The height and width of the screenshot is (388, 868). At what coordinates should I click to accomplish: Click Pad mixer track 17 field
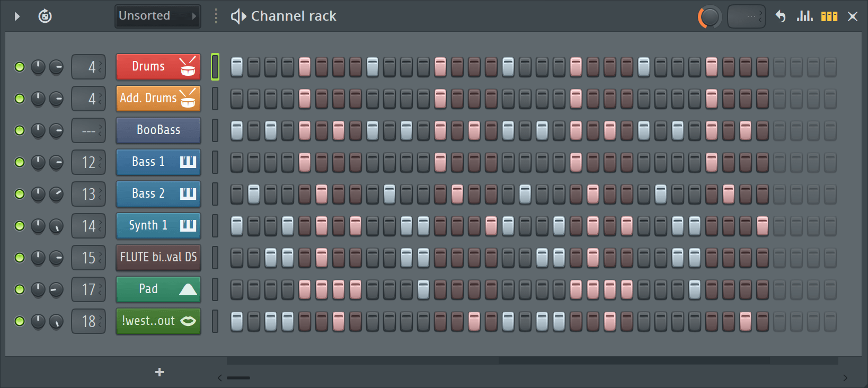pyautogui.click(x=88, y=289)
